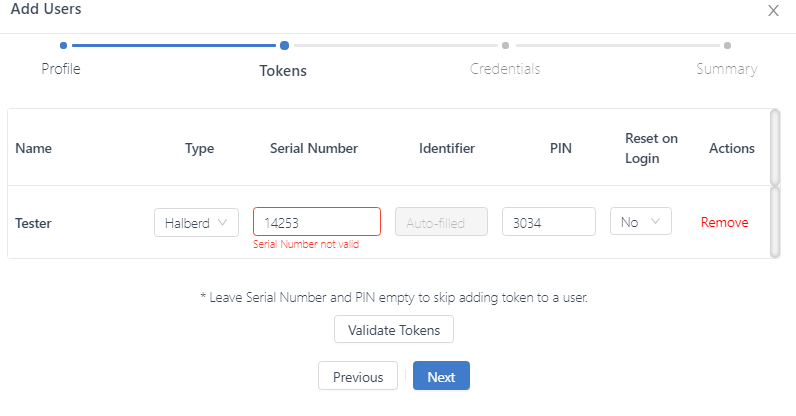Jump to the Credentials step label
Viewport: 796px width, 416px height.
505,69
